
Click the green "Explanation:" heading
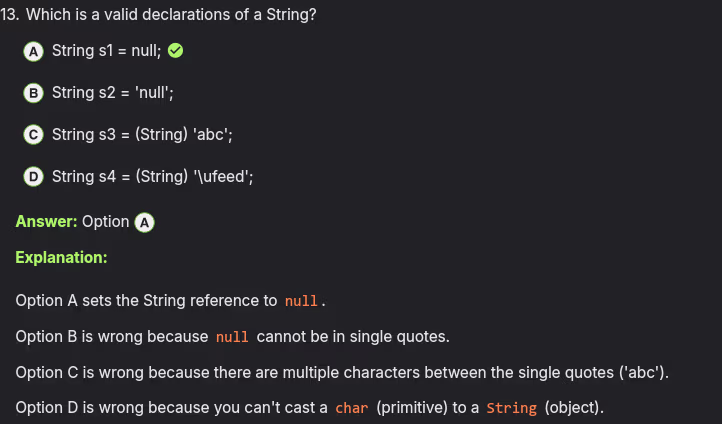(61, 258)
